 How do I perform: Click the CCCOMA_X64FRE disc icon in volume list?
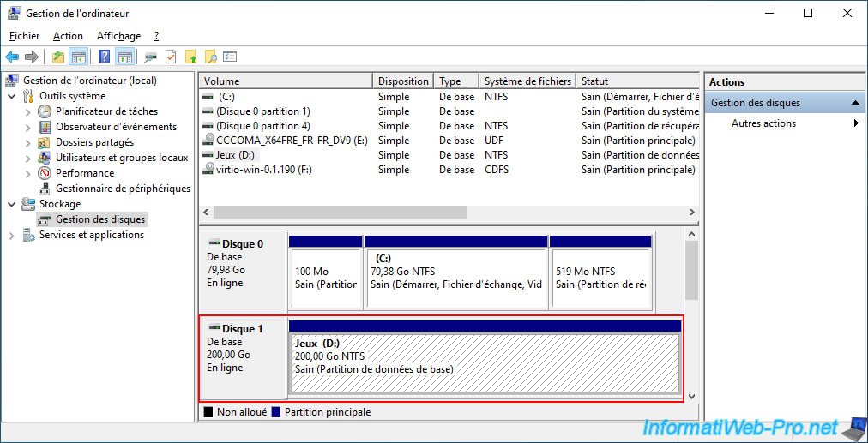click(x=208, y=141)
